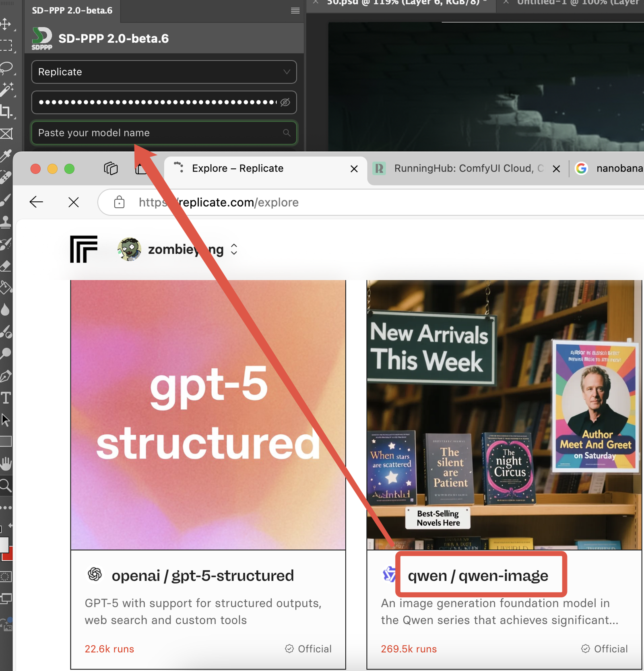Screen dimensions: 644x671
Task: Open the qwen-image bookstore cover image
Action: click(504, 415)
